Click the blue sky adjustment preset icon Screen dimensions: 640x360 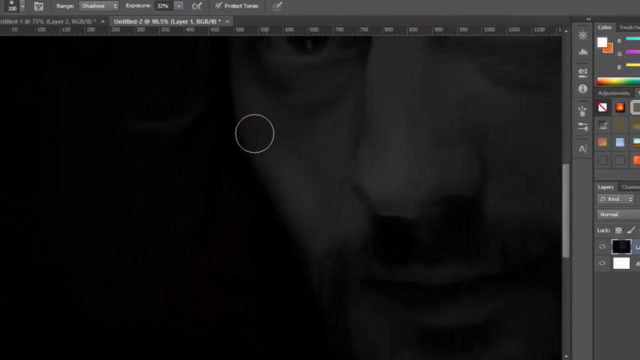coord(620,142)
